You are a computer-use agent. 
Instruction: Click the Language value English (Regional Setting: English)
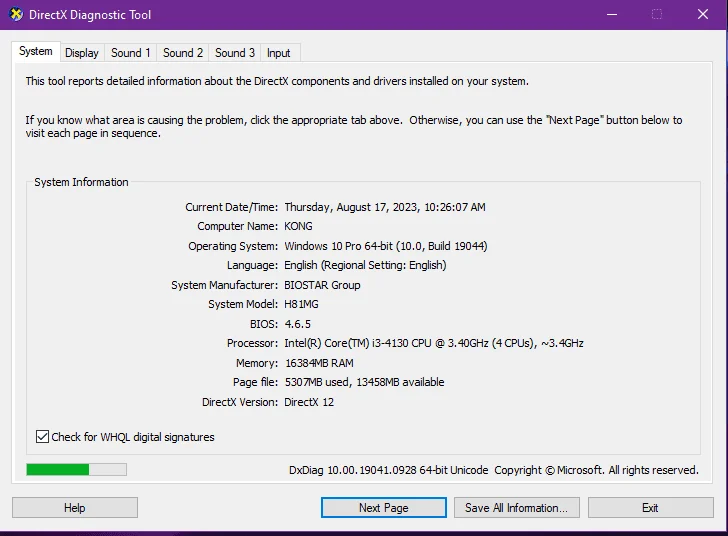(365, 265)
